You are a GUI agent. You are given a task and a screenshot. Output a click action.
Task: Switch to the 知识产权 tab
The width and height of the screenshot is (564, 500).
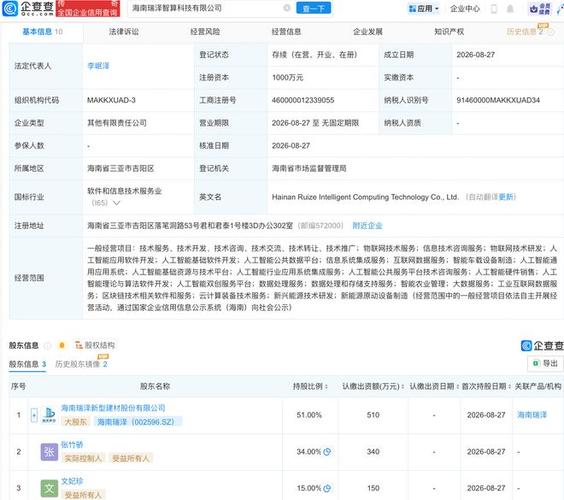(x=449, y=32)
